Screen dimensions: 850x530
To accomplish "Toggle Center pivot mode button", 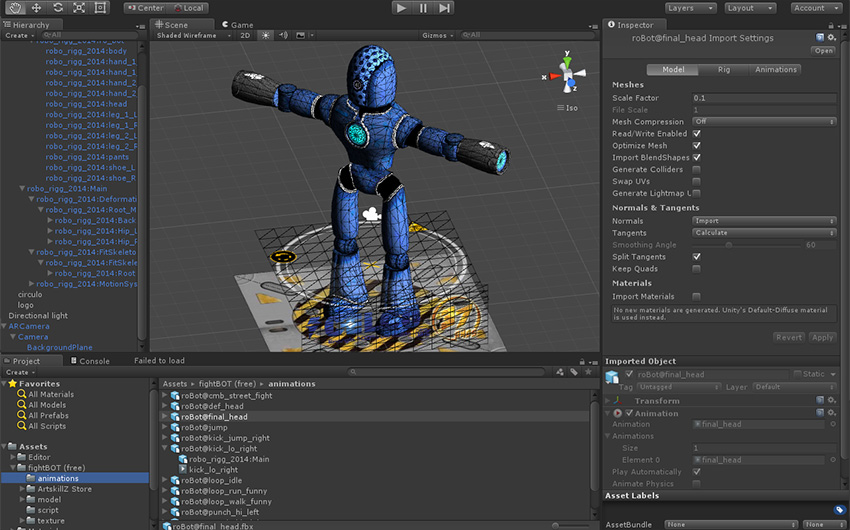I will [x=145, y=8].
